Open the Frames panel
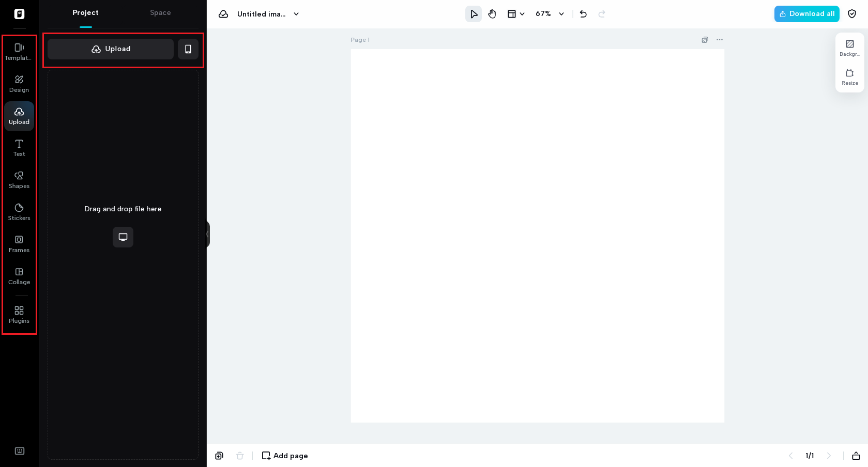Screen dimensions: 868x467 19,244
